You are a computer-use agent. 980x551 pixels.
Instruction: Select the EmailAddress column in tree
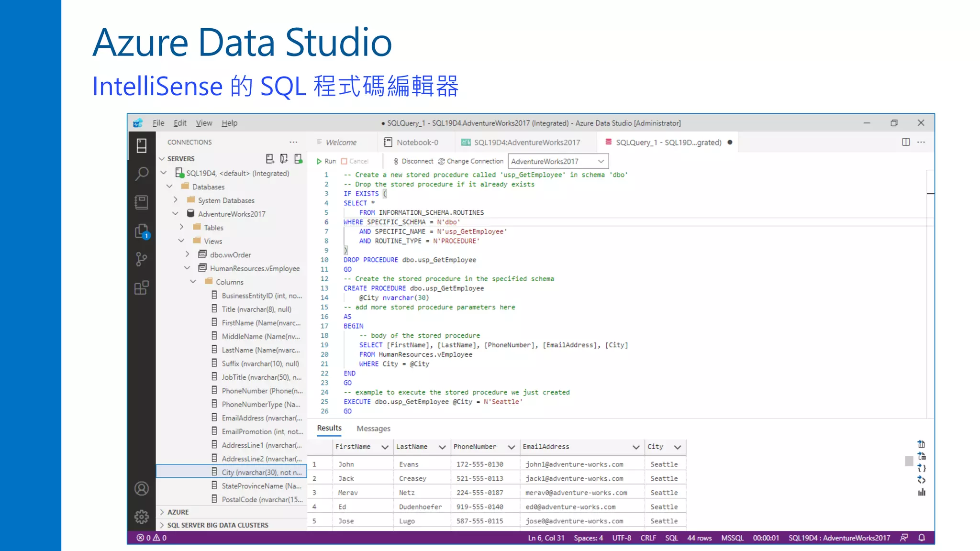coord(232,418)
